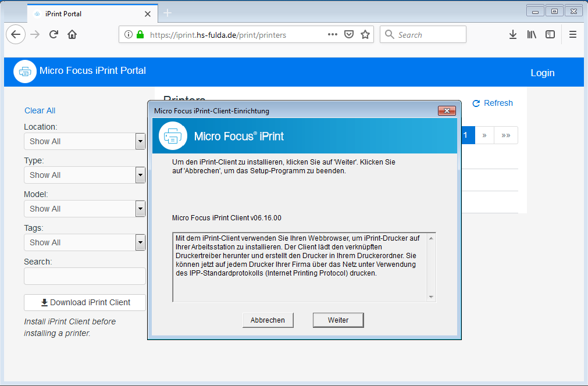The height and width of the screenshot is (386, 588).
Task: Open a new browser tab
Action: point(168,13)
